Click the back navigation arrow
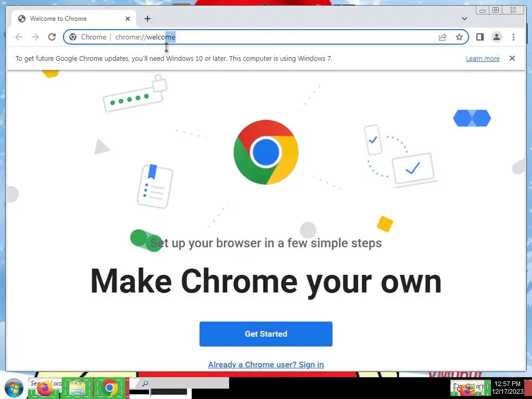The image size is (532, 399). (19, 37)
